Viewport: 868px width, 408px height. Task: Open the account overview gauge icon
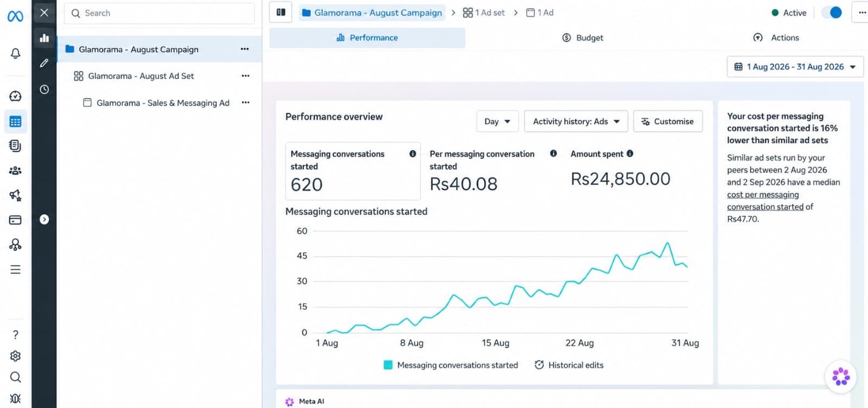pyautogui.click(x=15, y=96)
